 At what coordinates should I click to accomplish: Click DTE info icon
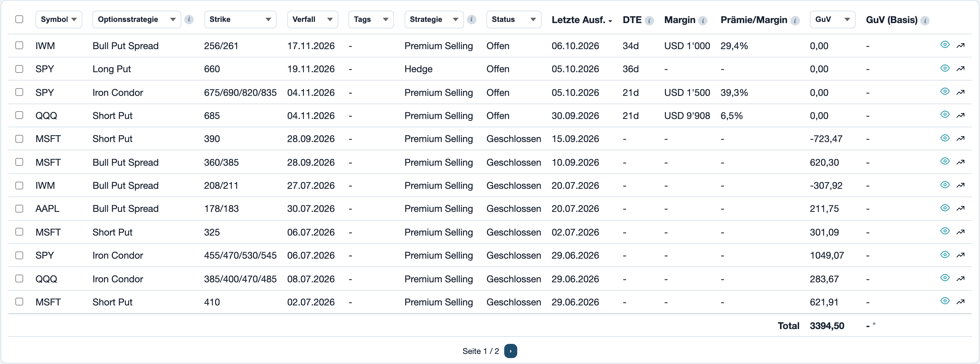click(649, 21)
